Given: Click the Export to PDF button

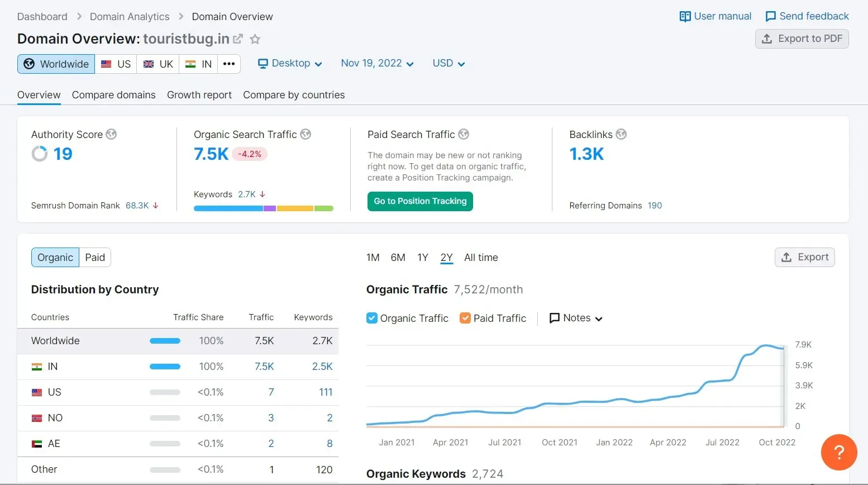Looking at the screenshot, I should pos(802,39).
